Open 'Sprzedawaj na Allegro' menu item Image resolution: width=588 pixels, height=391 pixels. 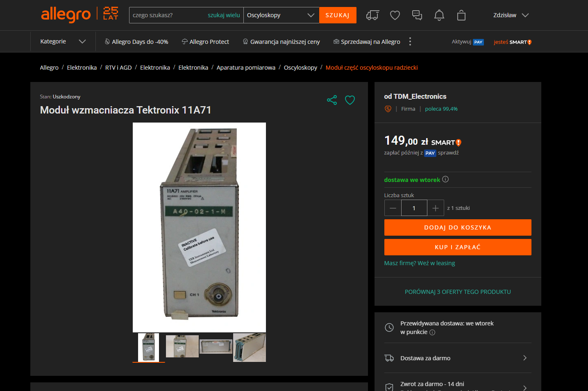(x=367, y=41)
